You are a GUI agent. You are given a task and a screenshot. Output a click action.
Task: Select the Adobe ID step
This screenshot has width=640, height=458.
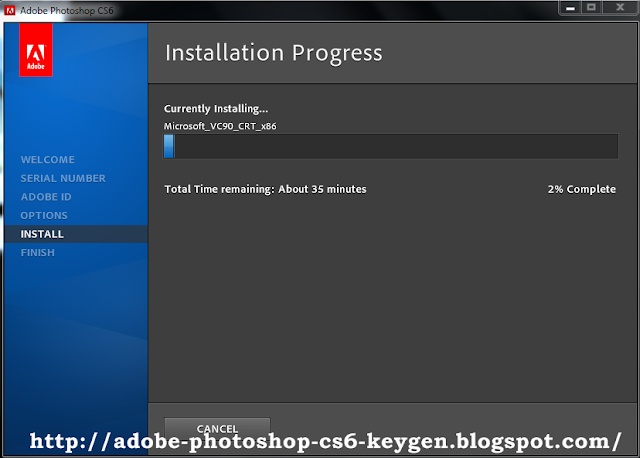46,197
